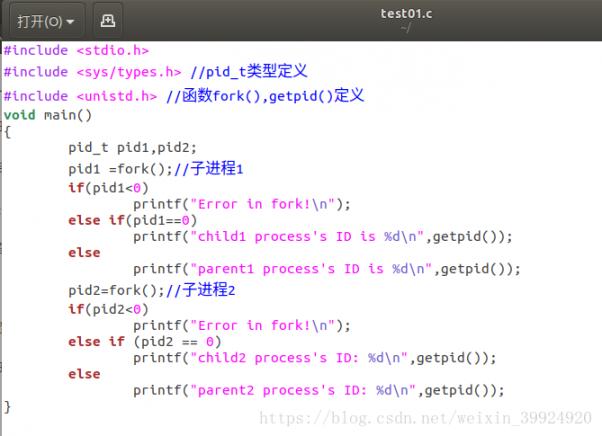Image resolution: width=602 pixels, height=436 pixels.
Task: Click the test01.c title in the header
Action: tap(406, 14)
